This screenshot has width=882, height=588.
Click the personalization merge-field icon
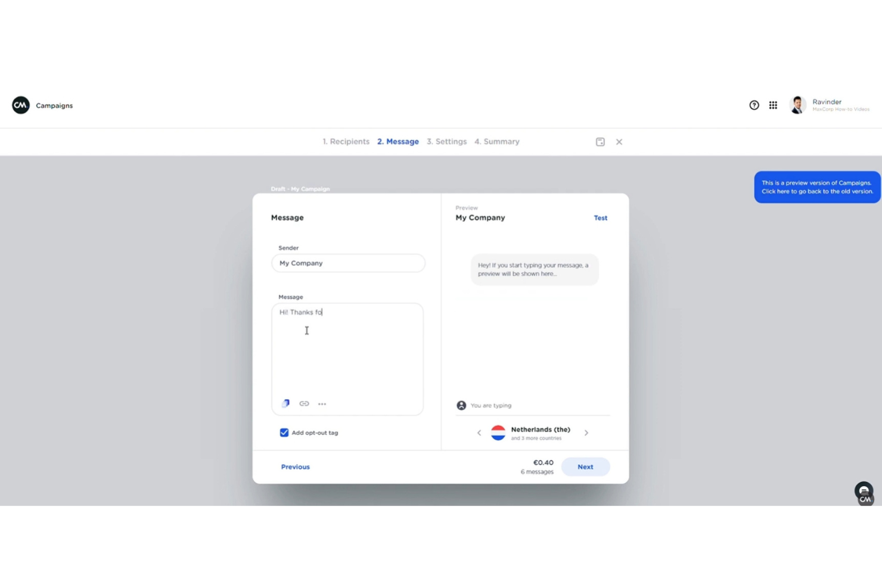pos(285,403)
